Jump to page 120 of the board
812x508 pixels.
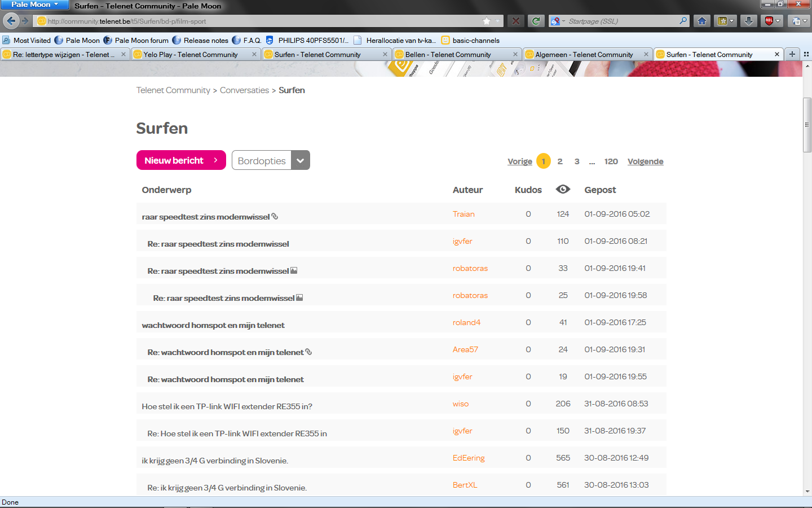point(611,161)
